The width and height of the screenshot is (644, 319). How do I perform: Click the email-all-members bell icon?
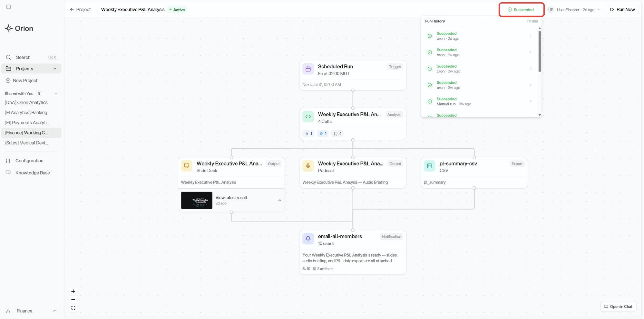pyautogui.click(x=308, y=239)
